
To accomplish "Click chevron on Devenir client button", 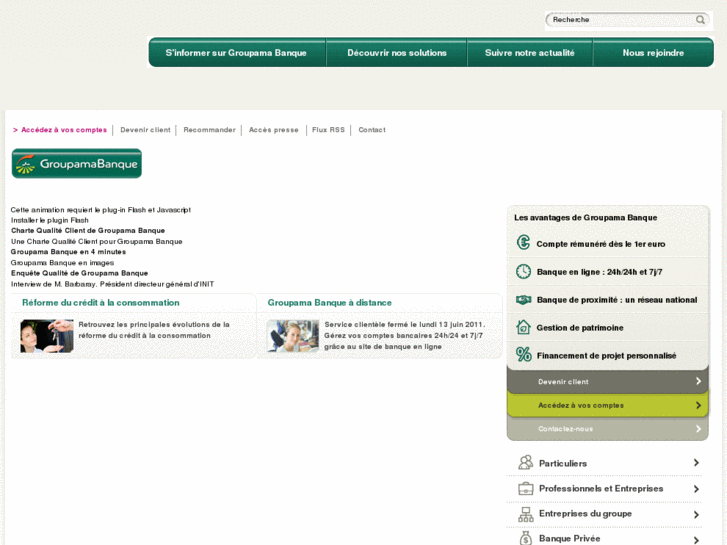I will tap(698, 381).
